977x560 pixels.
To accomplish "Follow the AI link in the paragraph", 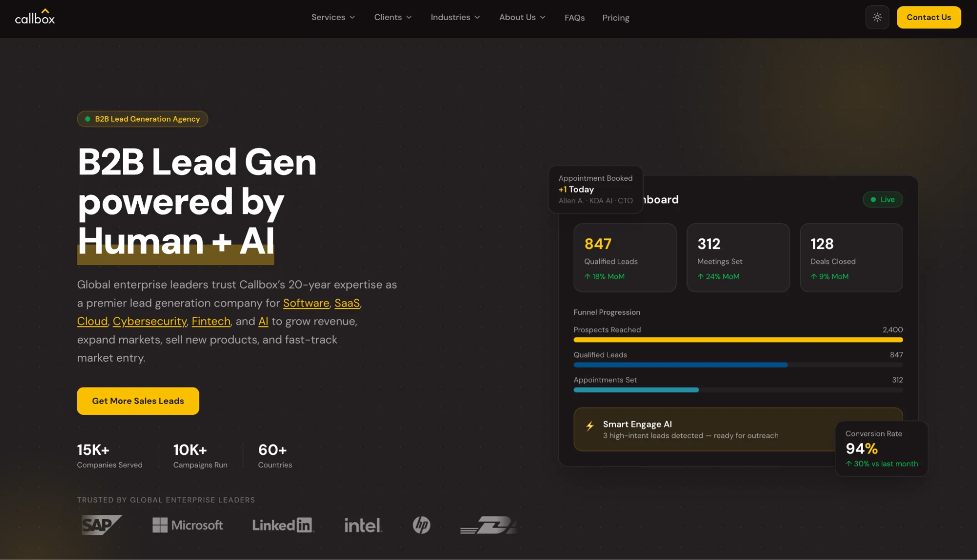I will coord(263,321).
